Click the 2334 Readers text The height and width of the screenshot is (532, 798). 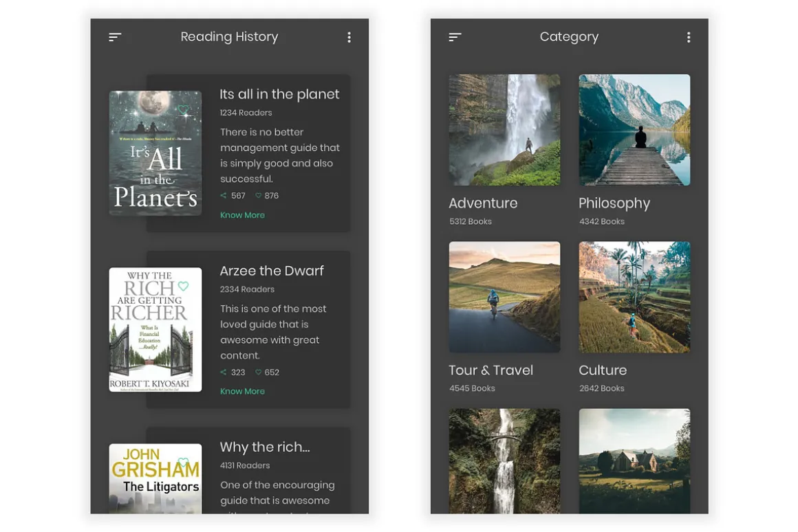coord(247,289)
